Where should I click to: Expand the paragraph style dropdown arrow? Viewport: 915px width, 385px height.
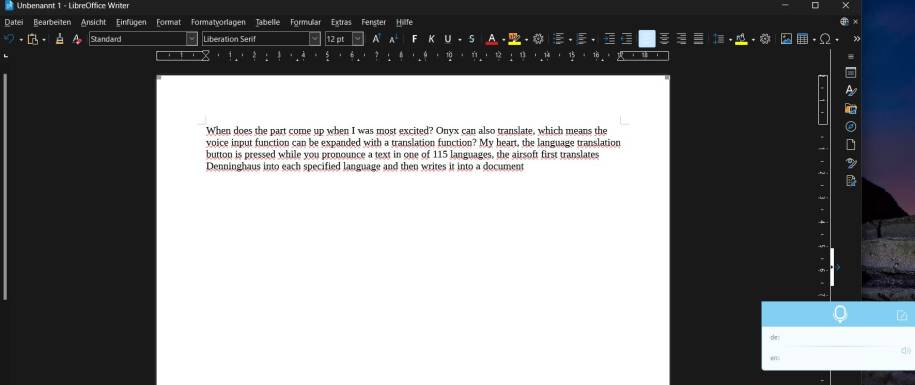(192, 39)
